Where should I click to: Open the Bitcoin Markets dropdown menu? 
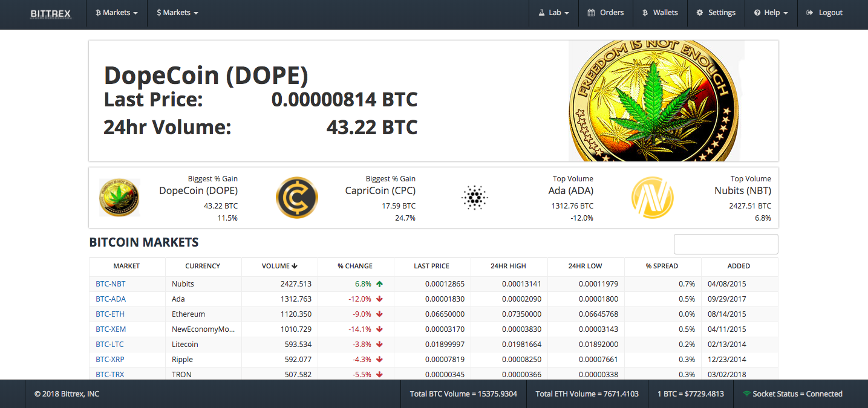tap(117, 13)
